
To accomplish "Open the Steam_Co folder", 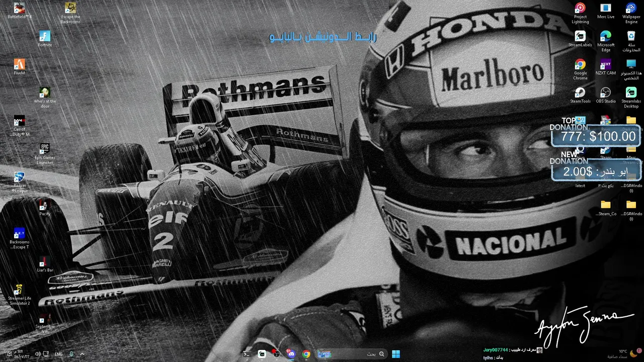I will point(606,208).
